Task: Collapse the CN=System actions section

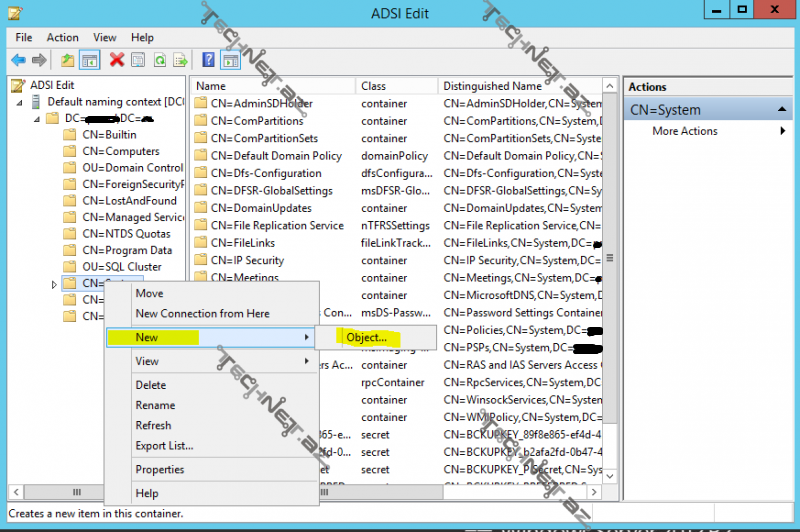Action: [783, 110]
